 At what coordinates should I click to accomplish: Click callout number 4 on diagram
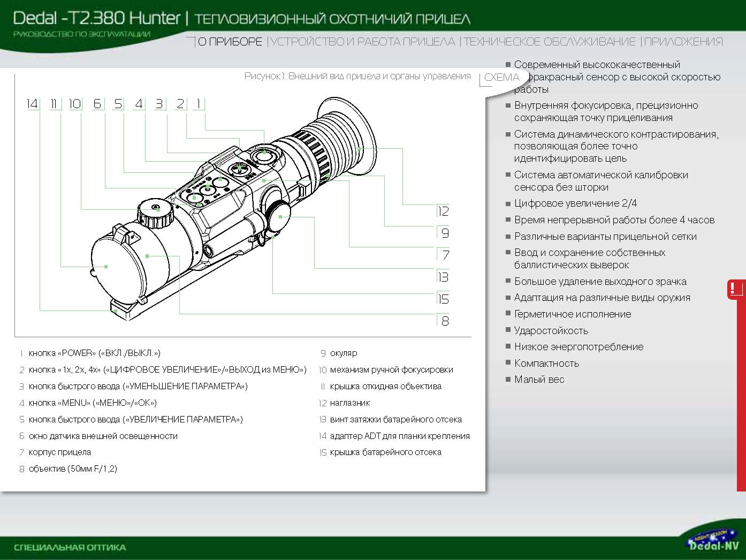coord(139,104)
